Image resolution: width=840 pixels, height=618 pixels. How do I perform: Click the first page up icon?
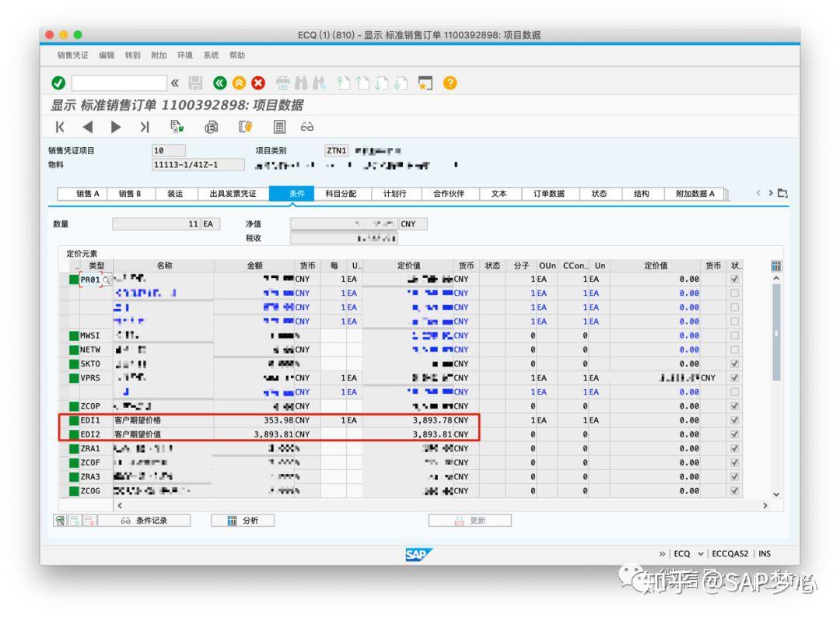point(344,83)
